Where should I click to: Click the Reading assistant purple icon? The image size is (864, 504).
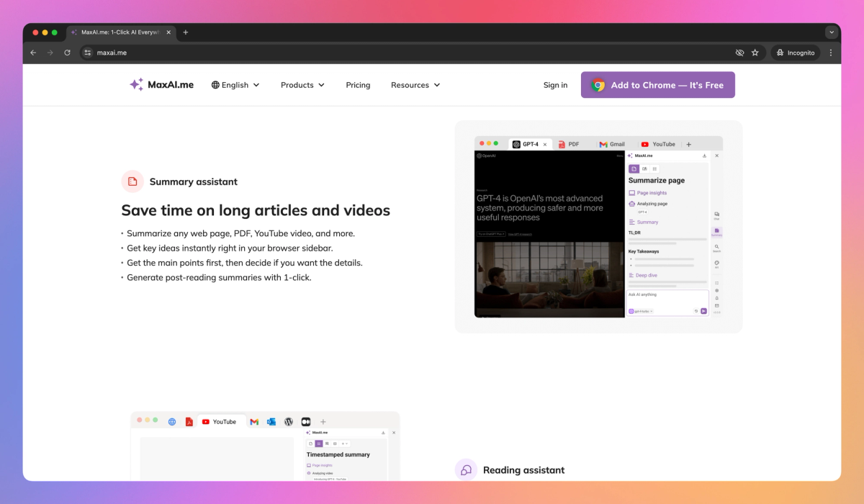pos(466,470)
